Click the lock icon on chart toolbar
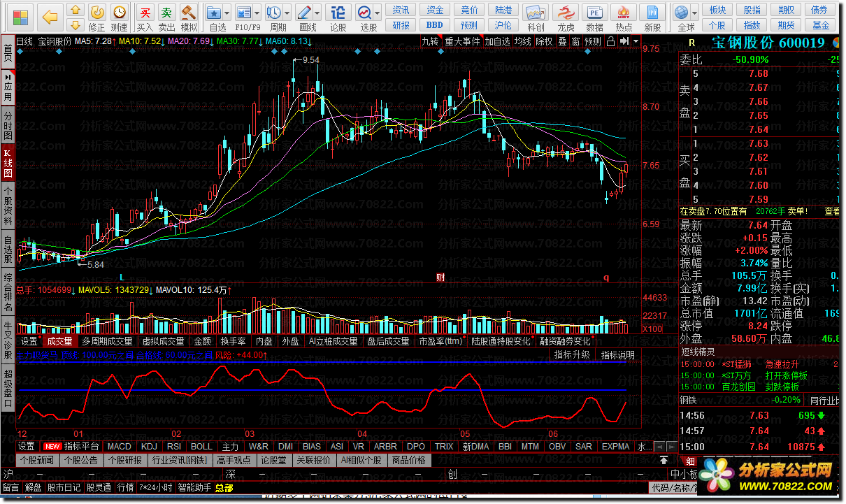The image size is (846, 504). point(610,41)
